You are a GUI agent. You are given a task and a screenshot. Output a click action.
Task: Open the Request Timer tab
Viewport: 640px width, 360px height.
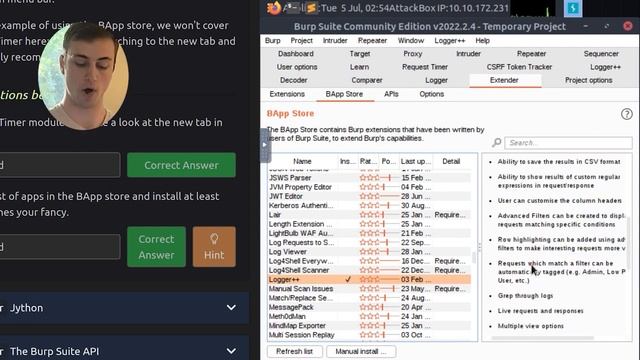coord(425,67)
